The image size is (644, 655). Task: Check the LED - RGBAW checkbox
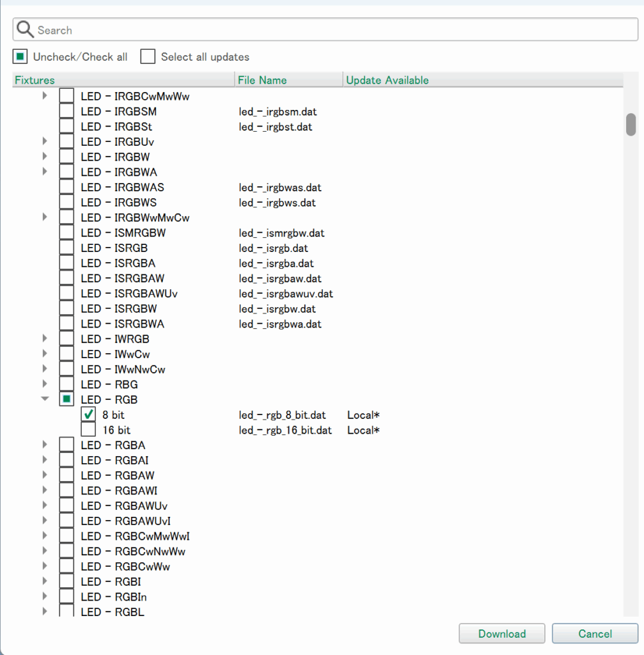click(x=67, y=475)
